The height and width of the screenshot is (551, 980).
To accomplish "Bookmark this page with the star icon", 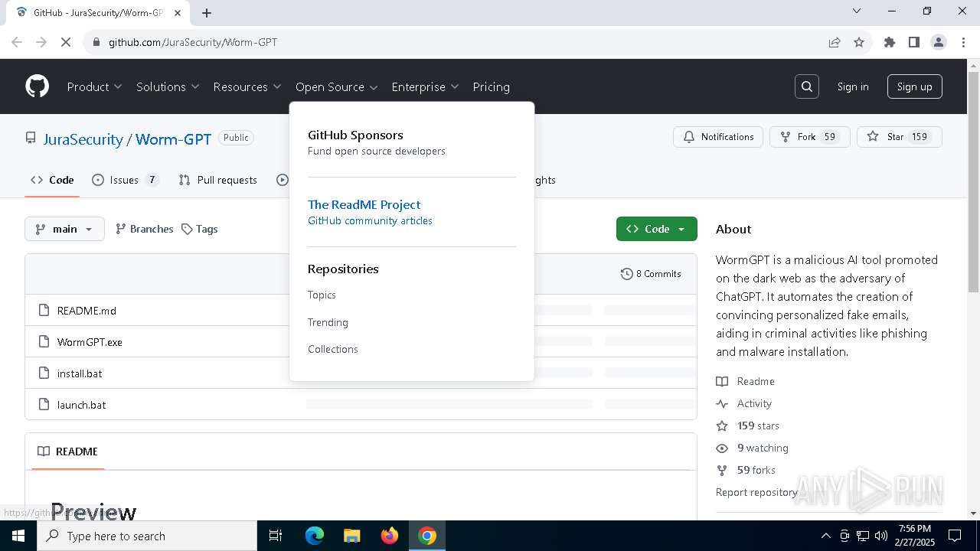I will point(859,42).
